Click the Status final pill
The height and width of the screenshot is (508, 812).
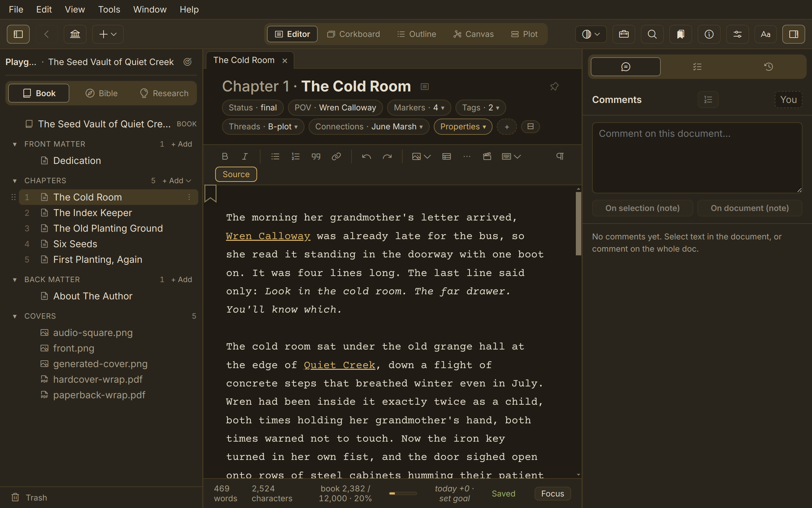pyautogui.click(x=253, y=108)
